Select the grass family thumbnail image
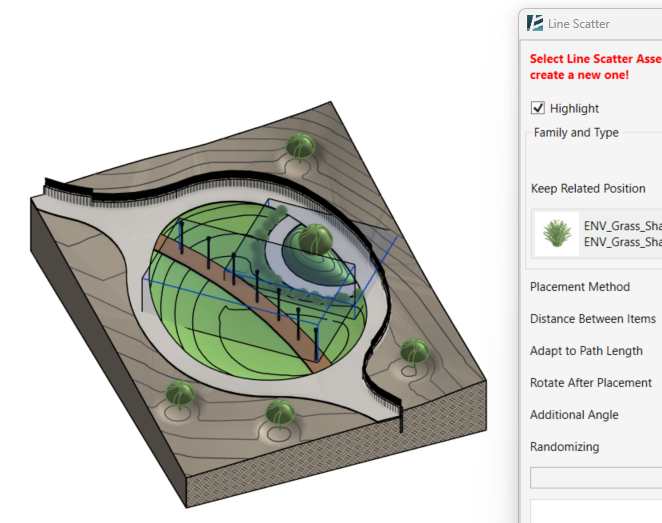The image size is (662, 523). [x=553, y=234]
